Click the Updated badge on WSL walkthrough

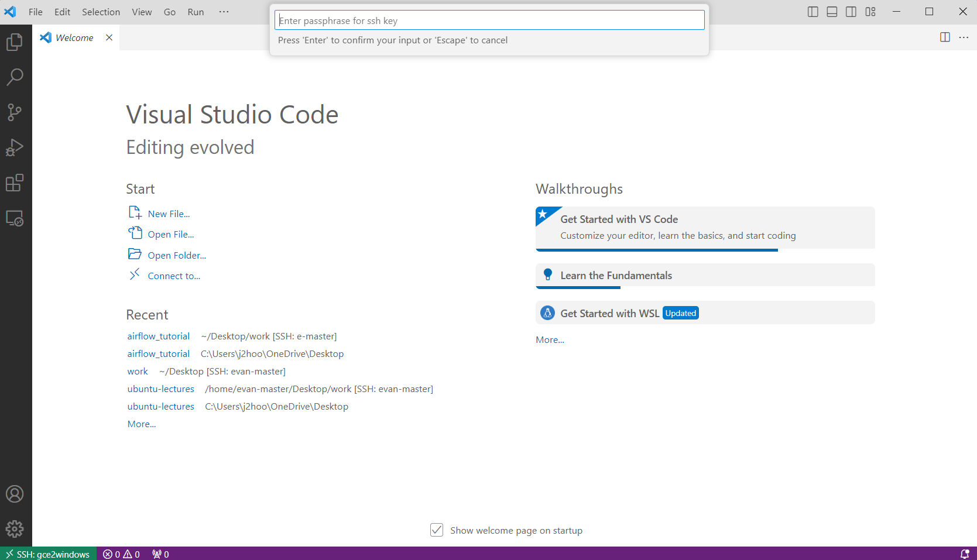(x=681, y=313)
